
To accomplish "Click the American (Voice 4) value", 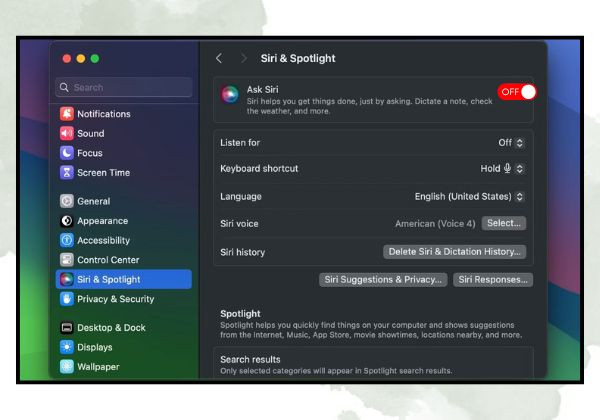I will tap(435, 224).
